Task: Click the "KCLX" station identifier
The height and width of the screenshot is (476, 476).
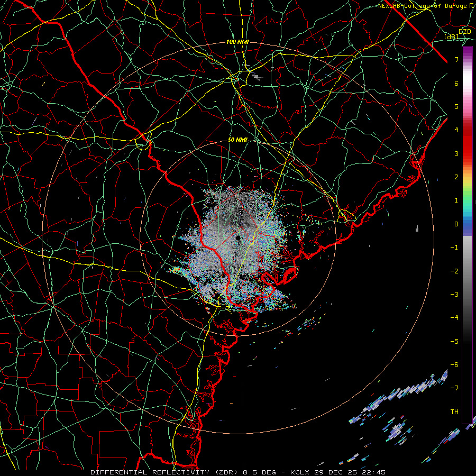Action: coord(300,472)
